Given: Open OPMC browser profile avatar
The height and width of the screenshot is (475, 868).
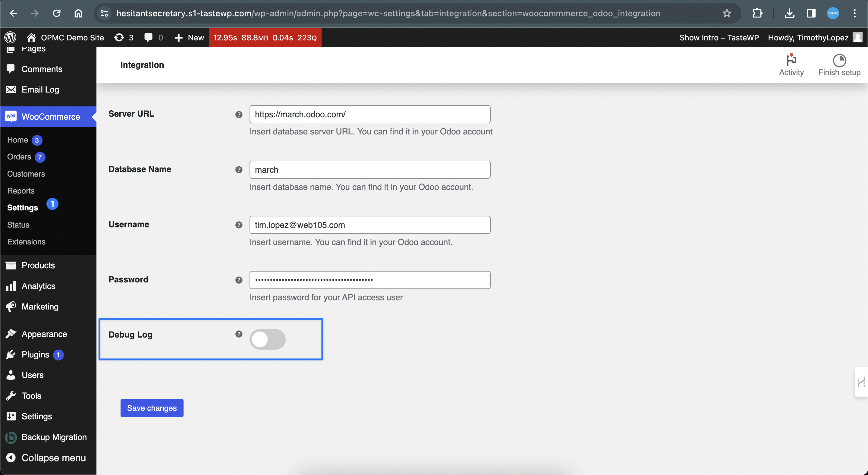Looking at the screenshot, I should (x=833, y=13).
